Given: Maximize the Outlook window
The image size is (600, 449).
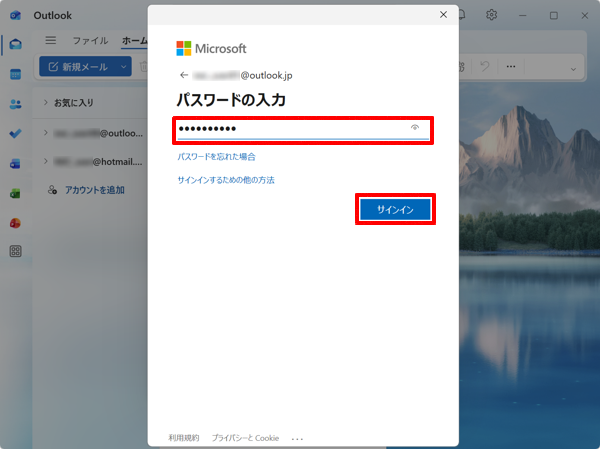Looking at the screenshot, I should 554,15.
